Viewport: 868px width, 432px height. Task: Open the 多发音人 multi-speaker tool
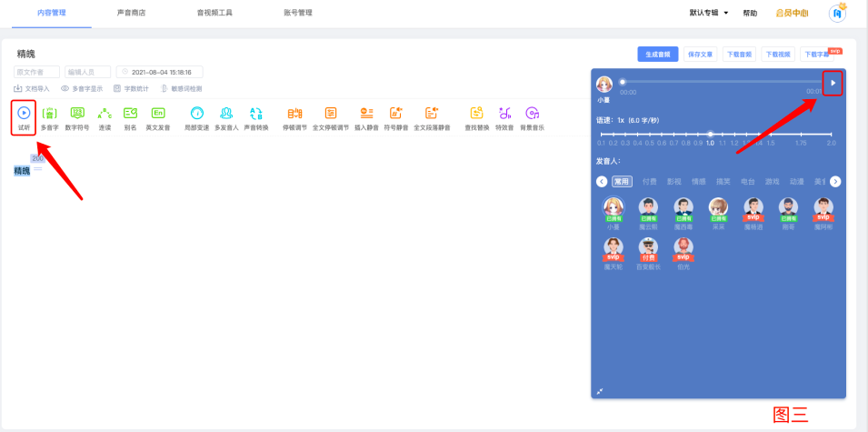pyautogui.click(x=225, y=113)
